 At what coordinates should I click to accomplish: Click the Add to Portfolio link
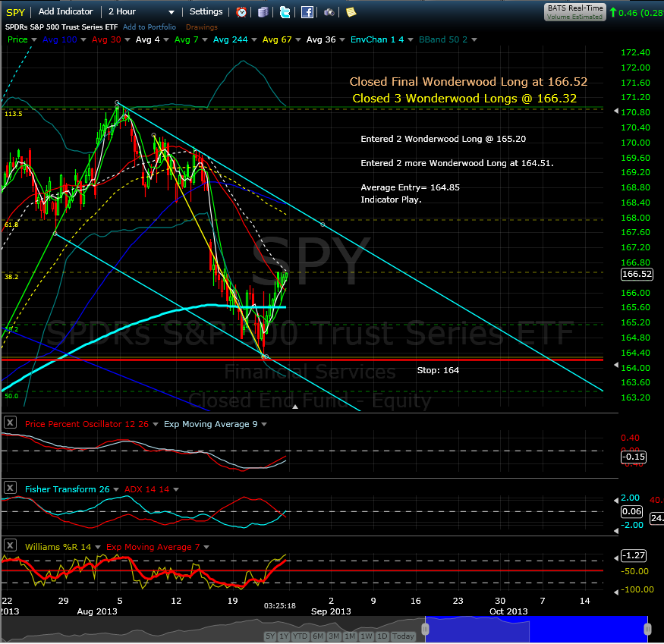click(x=149, y=27)
